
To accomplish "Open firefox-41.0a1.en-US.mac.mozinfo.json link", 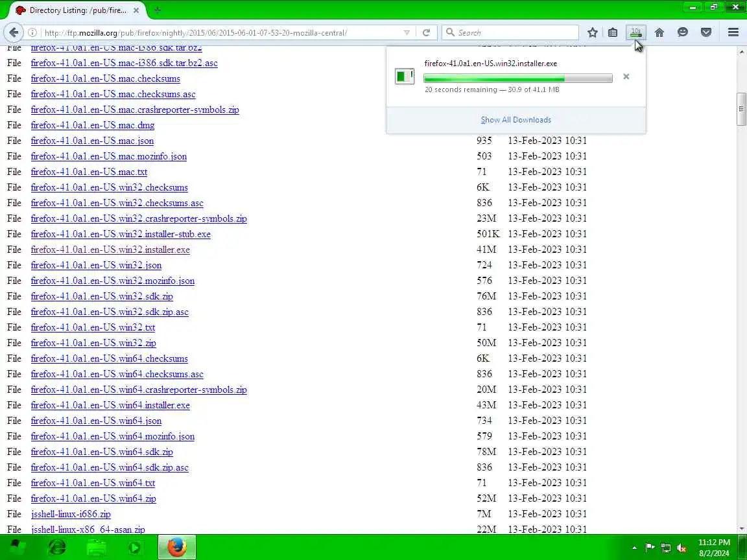I will click(x=109, y=156).
